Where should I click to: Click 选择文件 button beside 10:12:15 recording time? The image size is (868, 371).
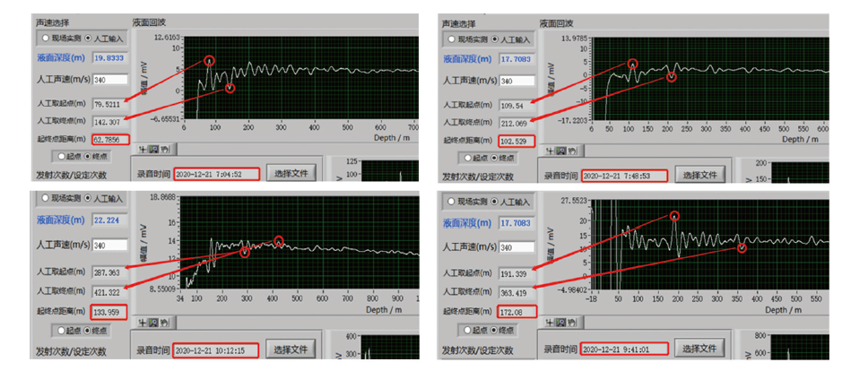pos(291,349)
